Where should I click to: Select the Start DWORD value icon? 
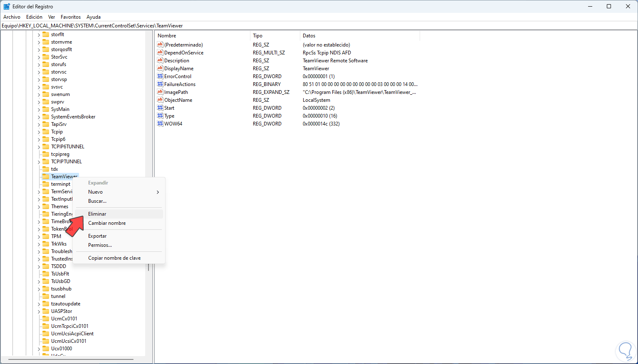[160, 108]
